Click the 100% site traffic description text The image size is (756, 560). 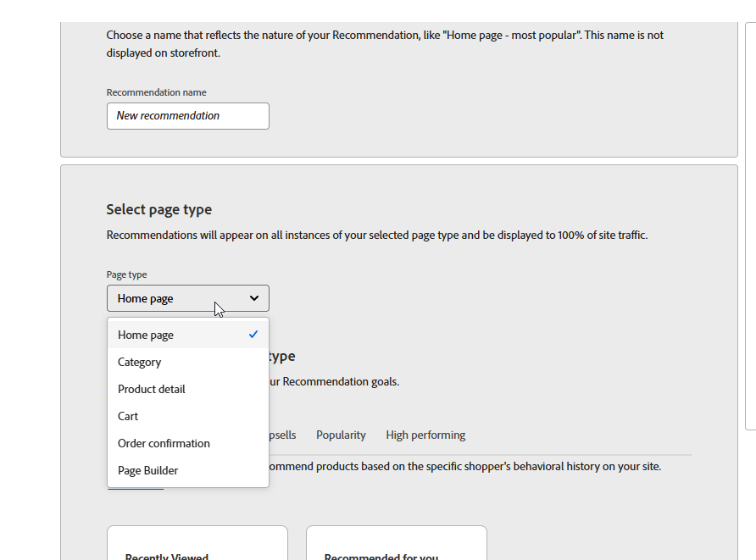376,235
